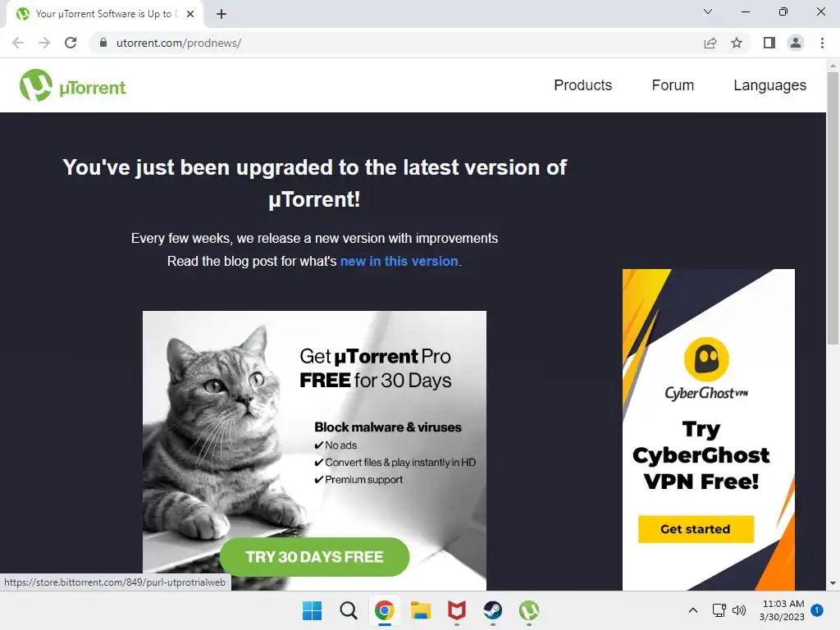The width and height of the screenshot is (840, 630).
Task: Open Chrome three-dot menu
Action: 822,43
